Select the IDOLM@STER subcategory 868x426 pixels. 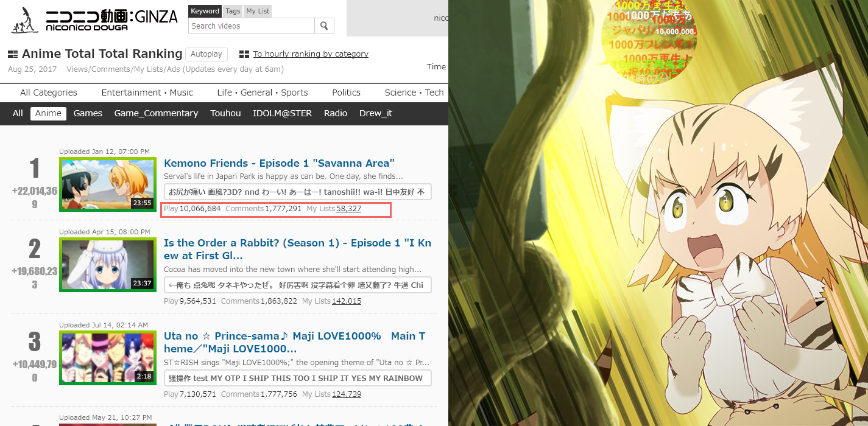coord(282,113)
